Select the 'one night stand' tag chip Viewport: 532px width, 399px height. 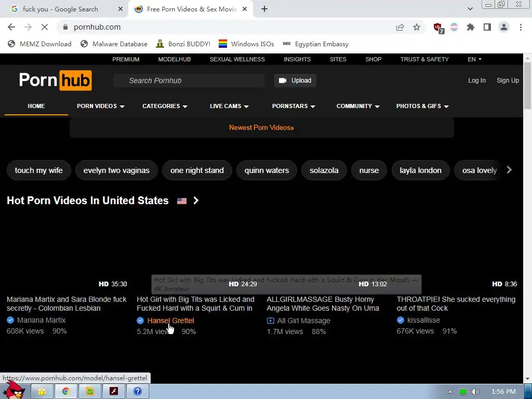tap(197, 170)
